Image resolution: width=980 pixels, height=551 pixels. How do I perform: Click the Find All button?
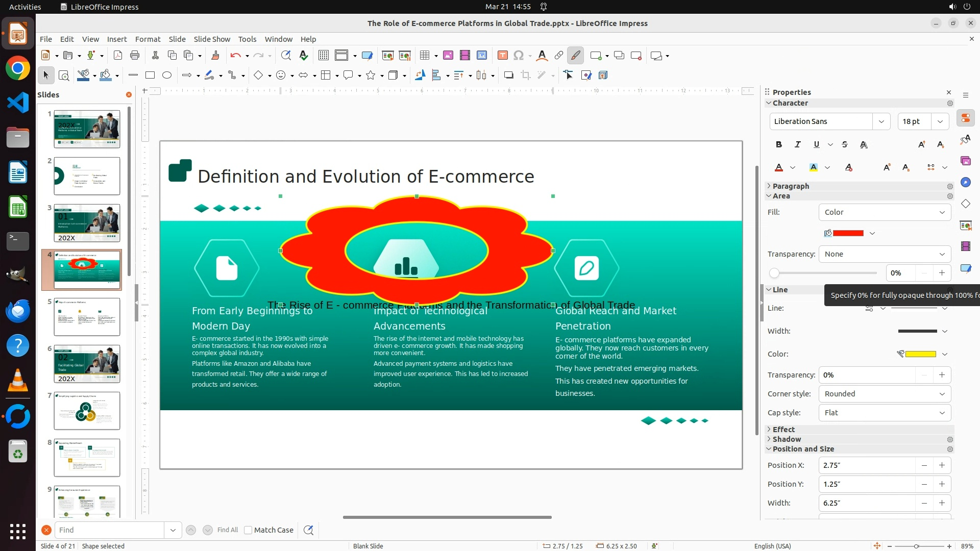(227, 530)
